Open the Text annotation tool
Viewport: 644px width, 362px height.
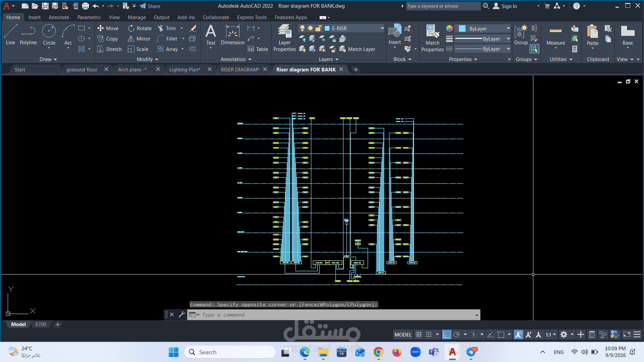click(x=211, y=35)
